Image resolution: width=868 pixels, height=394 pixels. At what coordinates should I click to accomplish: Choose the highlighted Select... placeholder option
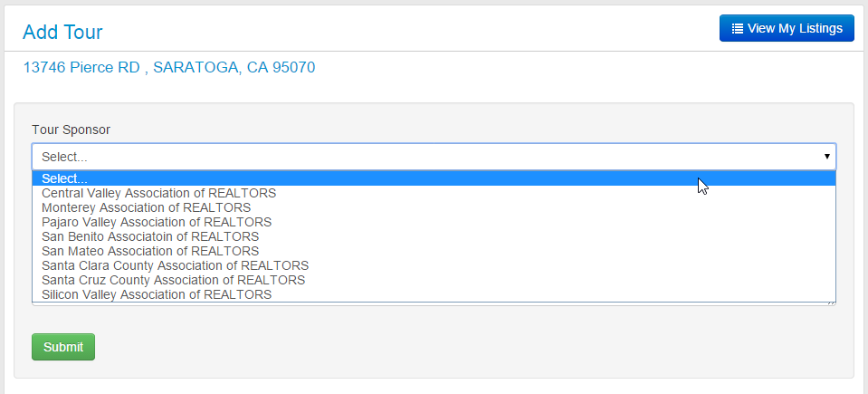click(x=434, y=178)
